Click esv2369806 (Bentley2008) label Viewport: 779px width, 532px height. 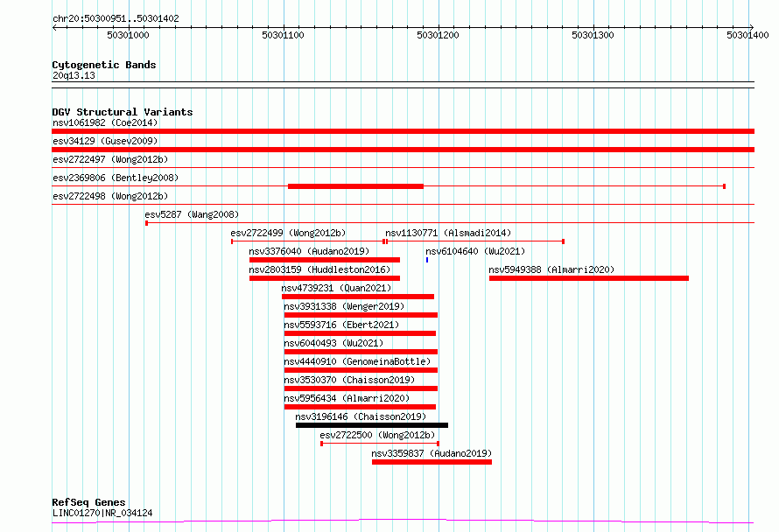[116, 178]
